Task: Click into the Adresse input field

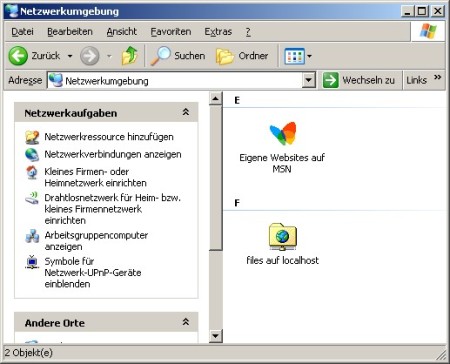Action: (175, 80)
